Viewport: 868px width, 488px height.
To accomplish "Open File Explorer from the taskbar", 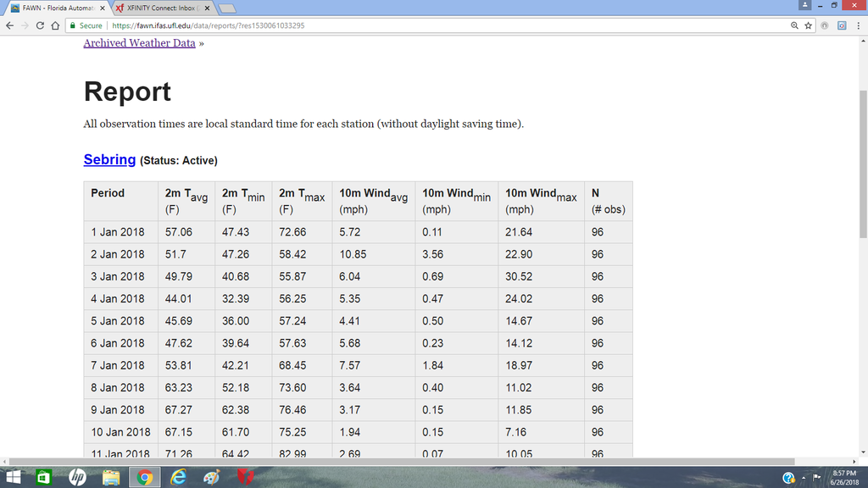I will 111,478.
